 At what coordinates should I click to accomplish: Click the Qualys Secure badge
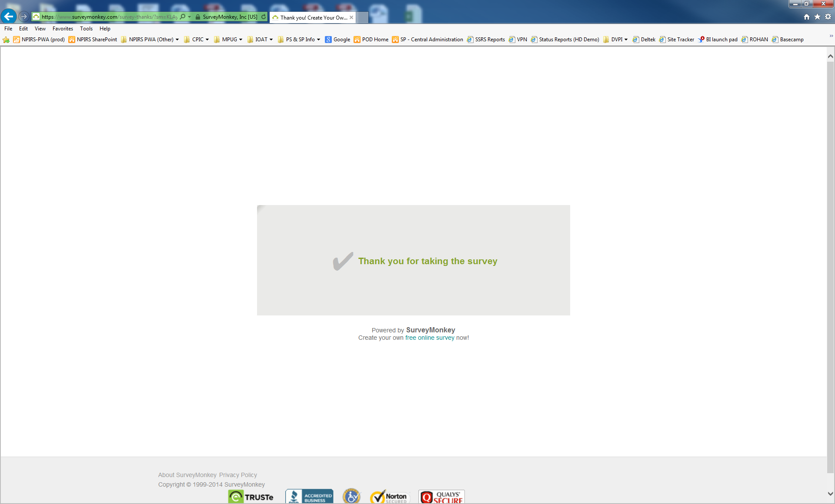tap(441, 497)
